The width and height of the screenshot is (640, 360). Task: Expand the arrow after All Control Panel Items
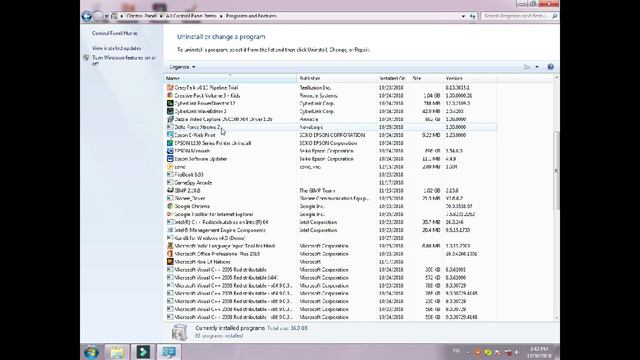[221, 16]
